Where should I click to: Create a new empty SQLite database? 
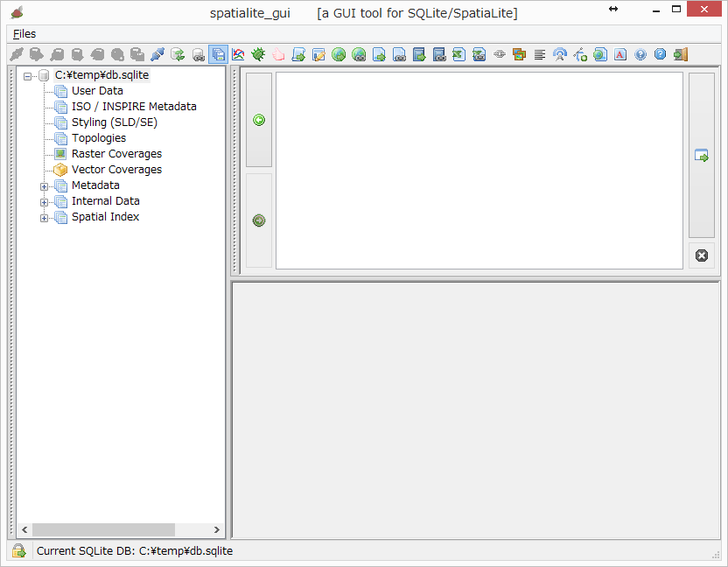(x=35, y=54)
